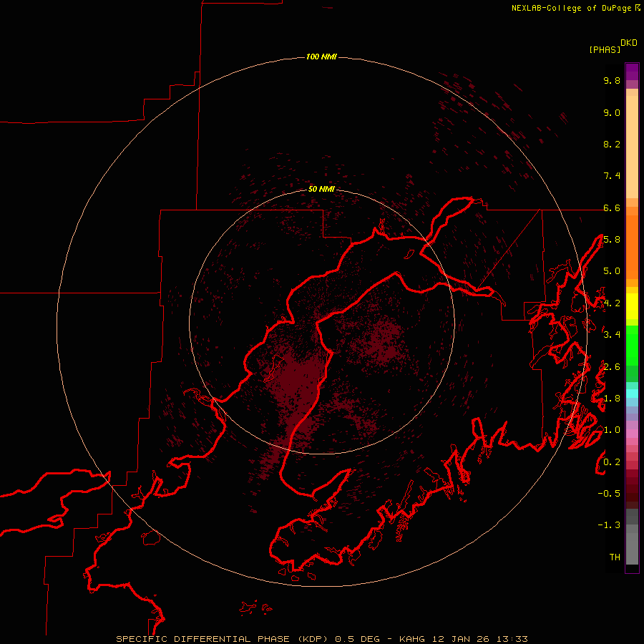This screenshot has height=644, width=644.
Task: Click the 6.6 legend value
Action: pyautogui.click(x=612, y=208)
